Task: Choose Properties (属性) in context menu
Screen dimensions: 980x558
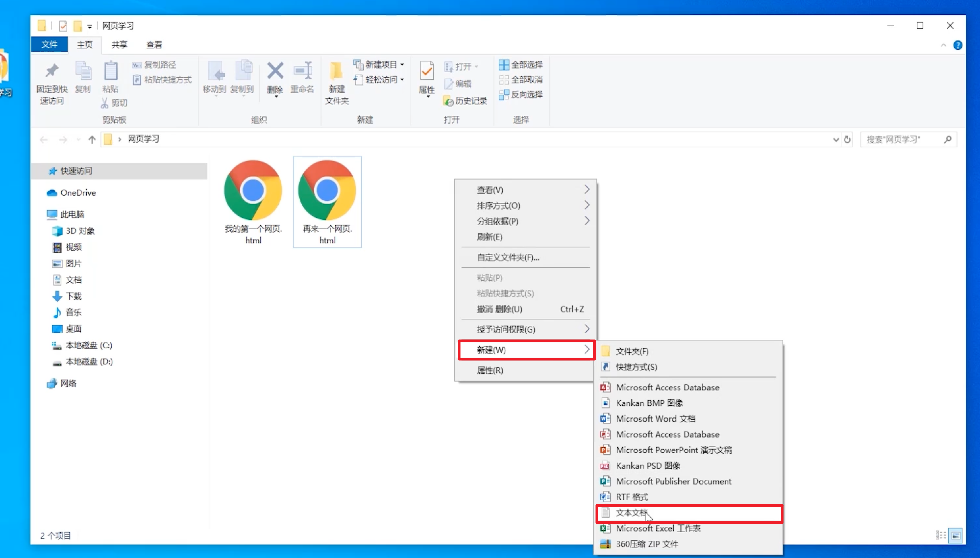Action: (526, 370)
